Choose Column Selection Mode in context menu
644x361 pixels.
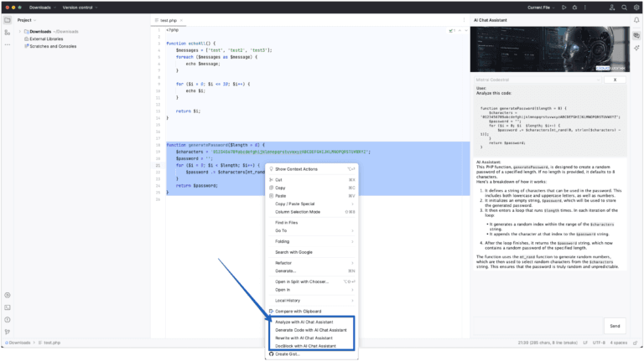(312, 212)
